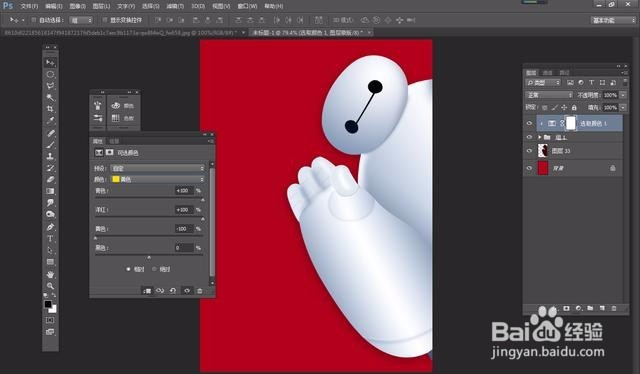640x374 pixels.
Task: Select the Horizontal Type tool
Action: pyautogui.click(x=50, y=238)
